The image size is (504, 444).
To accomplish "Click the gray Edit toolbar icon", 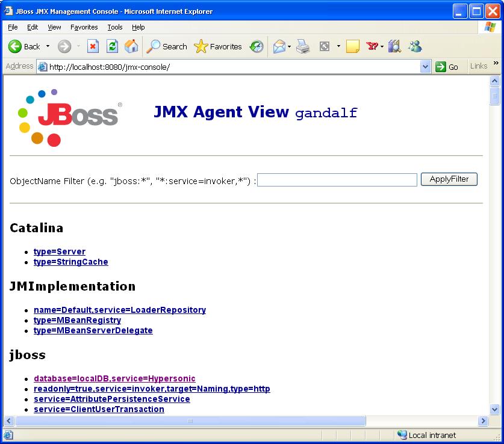I will (x=325, y=46).
